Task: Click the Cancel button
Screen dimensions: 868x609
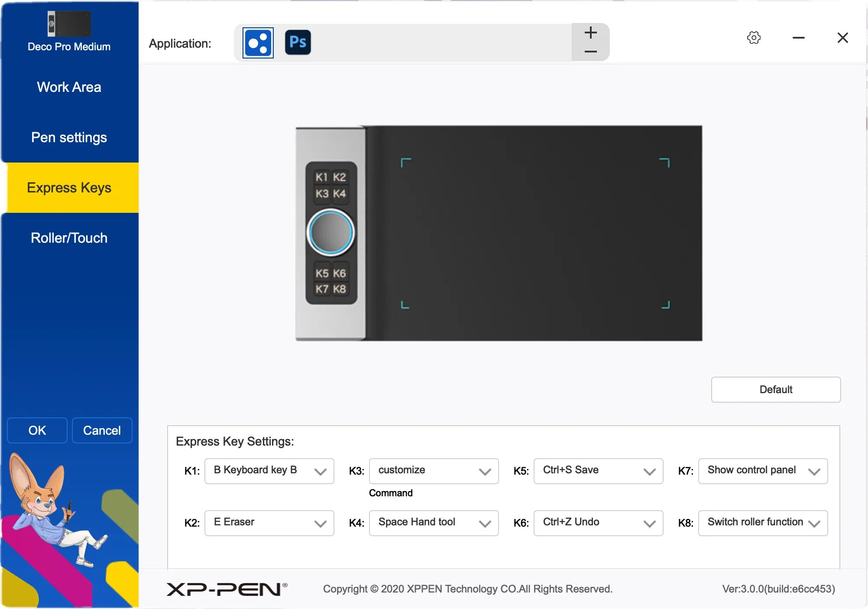Action: point(102,430)
